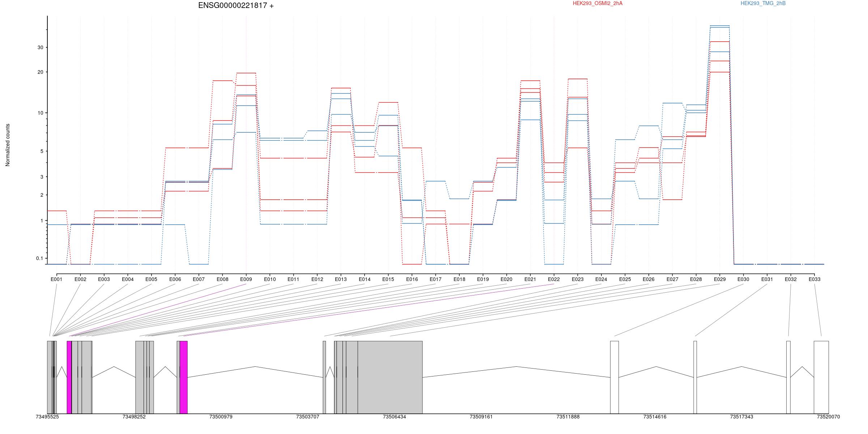Select exon label E012

pyautogui.click(x=317, y=279)
